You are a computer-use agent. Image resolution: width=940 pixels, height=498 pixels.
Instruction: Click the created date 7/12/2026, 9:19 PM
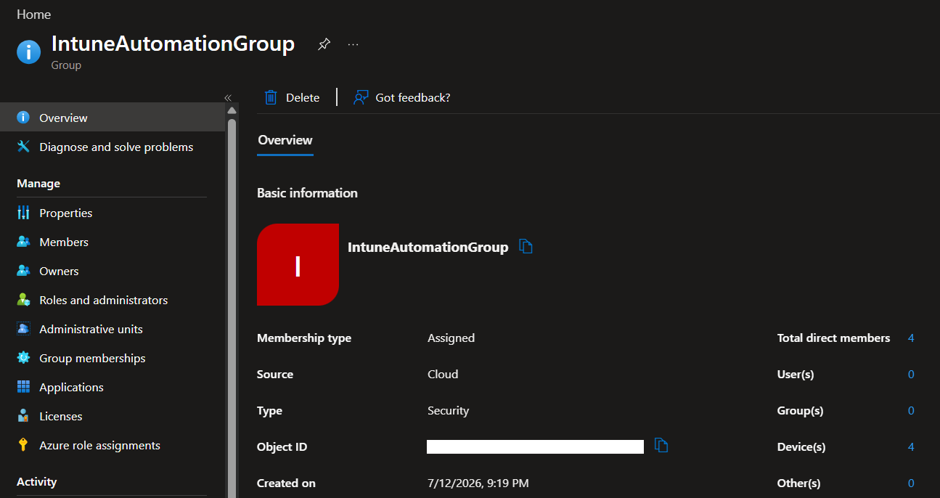(478, 483)
